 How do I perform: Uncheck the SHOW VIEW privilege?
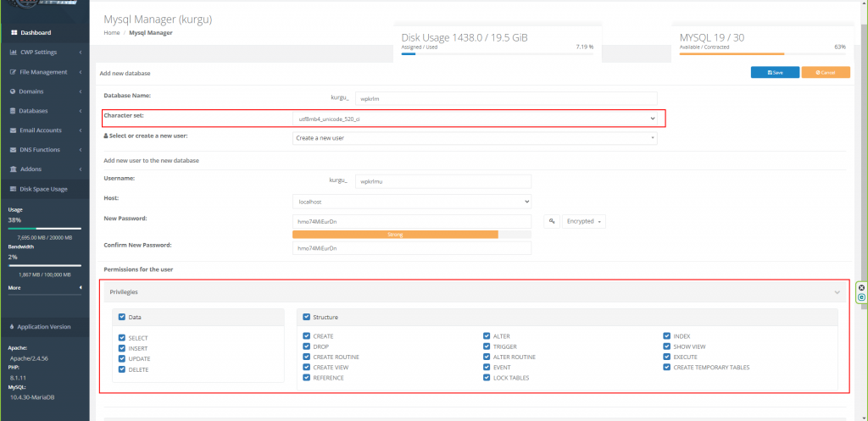pyautogui.click(x=667, y=346)
